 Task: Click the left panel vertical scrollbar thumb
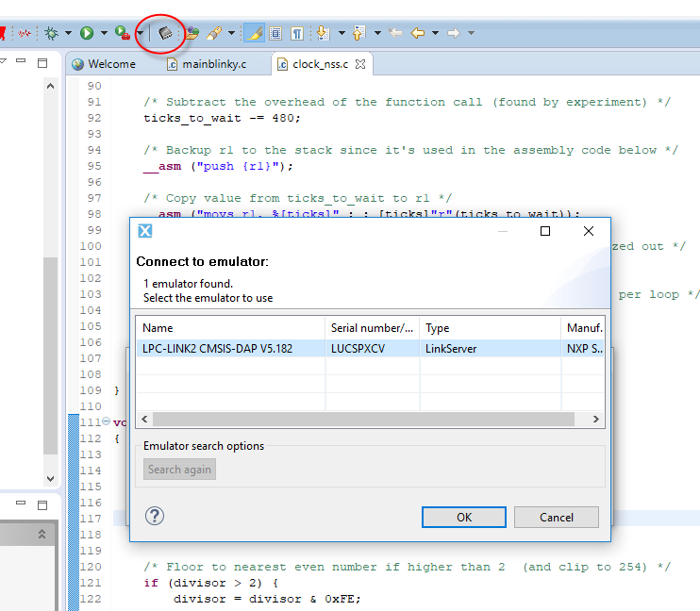[x=50, y=355]
